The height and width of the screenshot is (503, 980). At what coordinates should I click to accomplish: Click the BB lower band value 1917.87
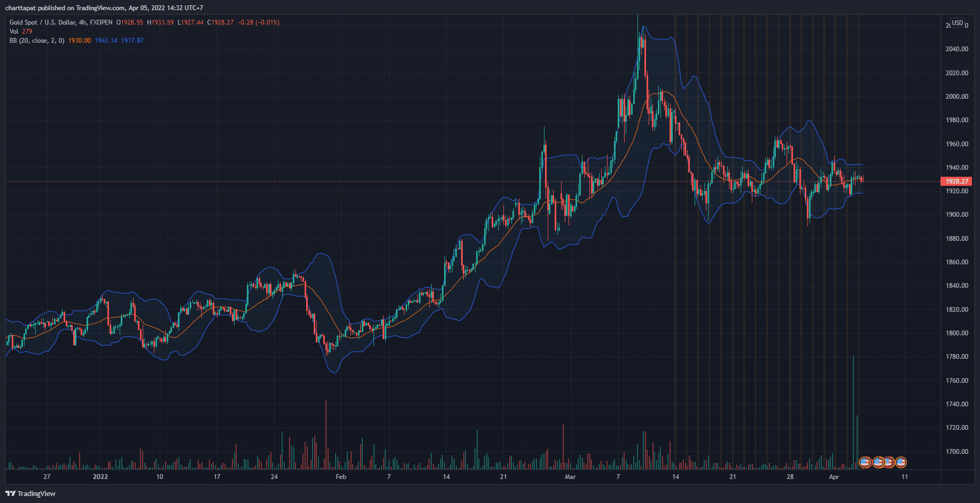pos(133,41)
